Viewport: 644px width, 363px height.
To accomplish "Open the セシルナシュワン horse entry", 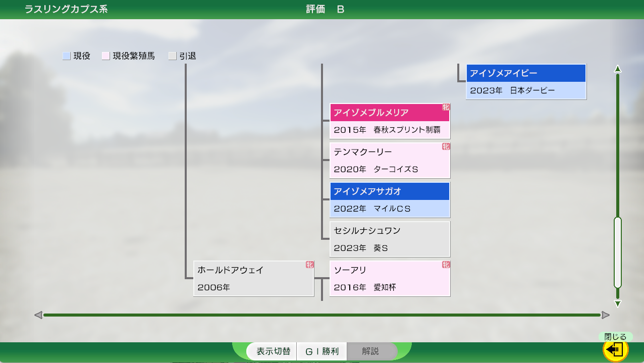I will tap(389, 239).
